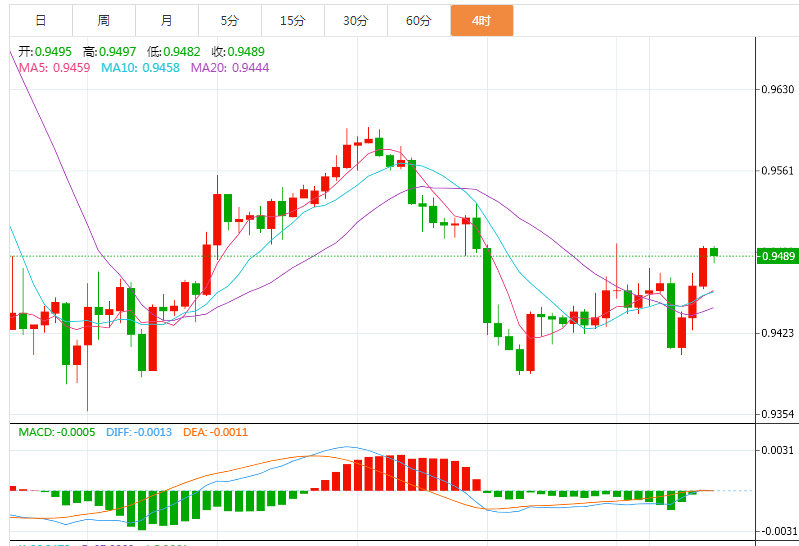Viewport: 799px width, 546px height.
Task: Click the latest green candlestick
Action: tap(714, 252)
